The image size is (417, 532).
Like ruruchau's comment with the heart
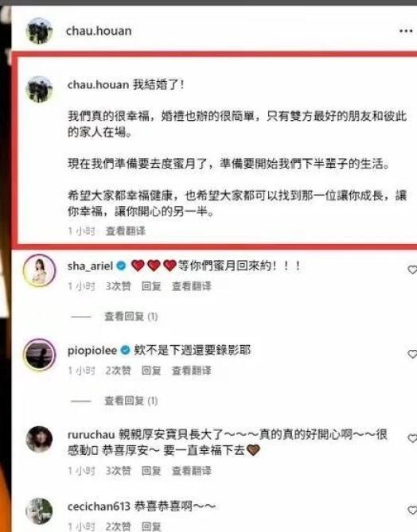(412, 438)
